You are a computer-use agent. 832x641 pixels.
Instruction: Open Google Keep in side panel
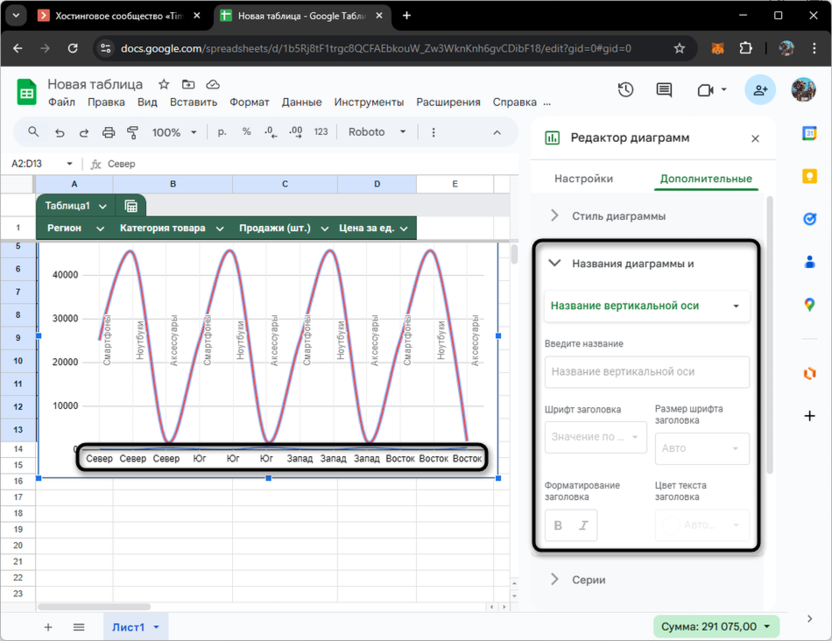click(x=810, y=176)
